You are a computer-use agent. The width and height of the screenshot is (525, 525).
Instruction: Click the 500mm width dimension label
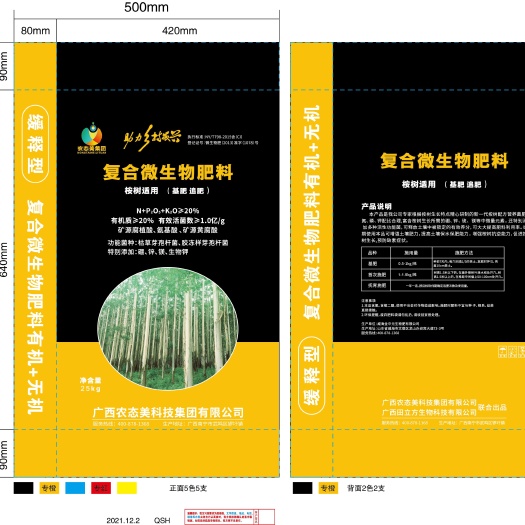[146, 7]
